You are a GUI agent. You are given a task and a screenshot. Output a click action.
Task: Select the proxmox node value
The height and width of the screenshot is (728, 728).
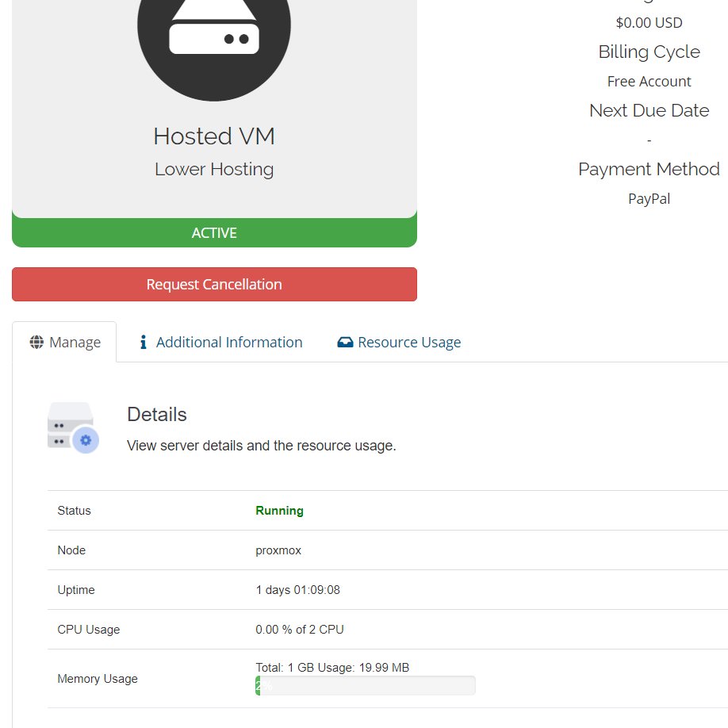point(278,550)
